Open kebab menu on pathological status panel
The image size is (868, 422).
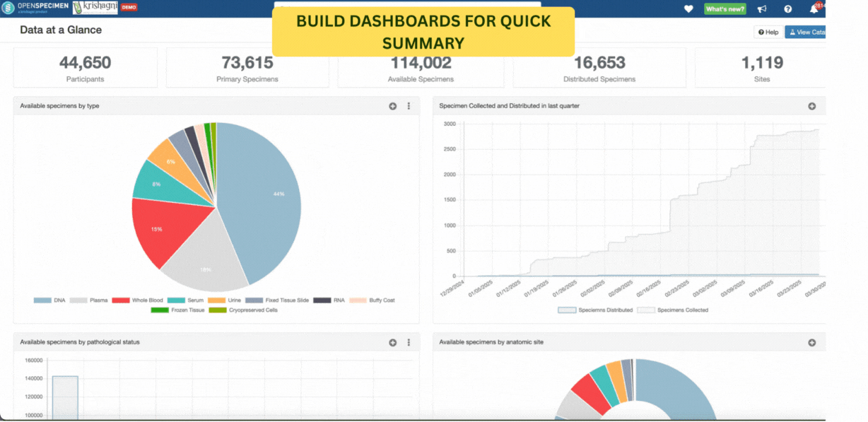pyautogui.click(x=409, y=342)
